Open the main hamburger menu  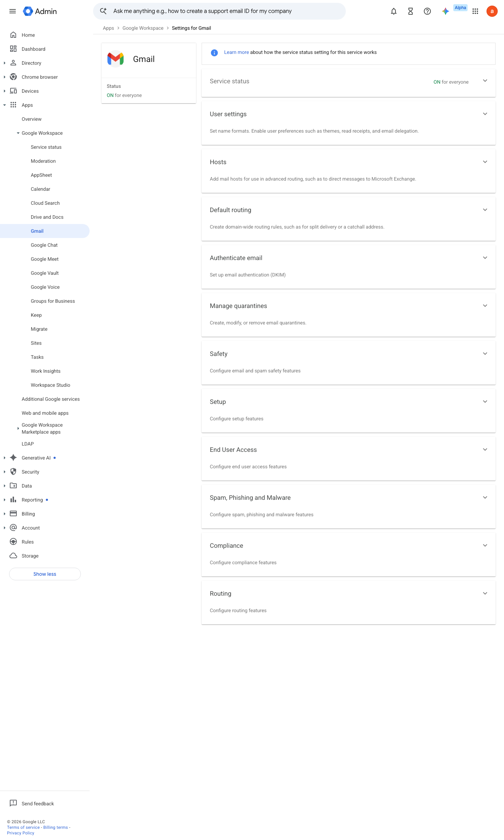(13, 11)
